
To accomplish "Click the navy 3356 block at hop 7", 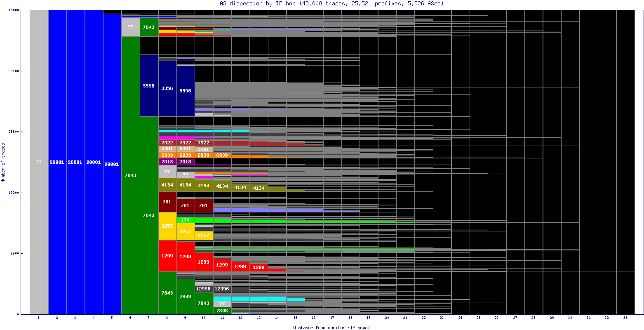I will (149, 86).
